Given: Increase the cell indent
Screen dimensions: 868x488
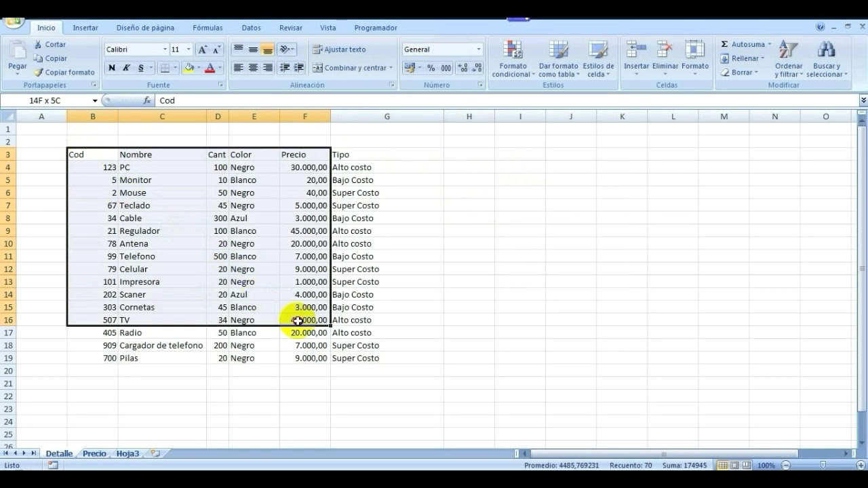Looking at the screenshot, I should pyautogui.click(x=298, y=68).
